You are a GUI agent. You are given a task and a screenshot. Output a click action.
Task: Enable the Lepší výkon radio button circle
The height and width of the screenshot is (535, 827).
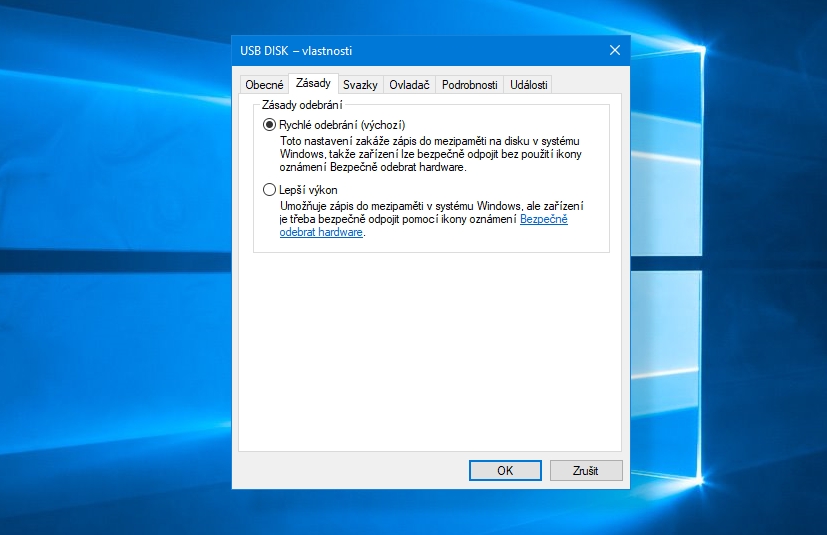pyautogui.click(x=268, y=189)
